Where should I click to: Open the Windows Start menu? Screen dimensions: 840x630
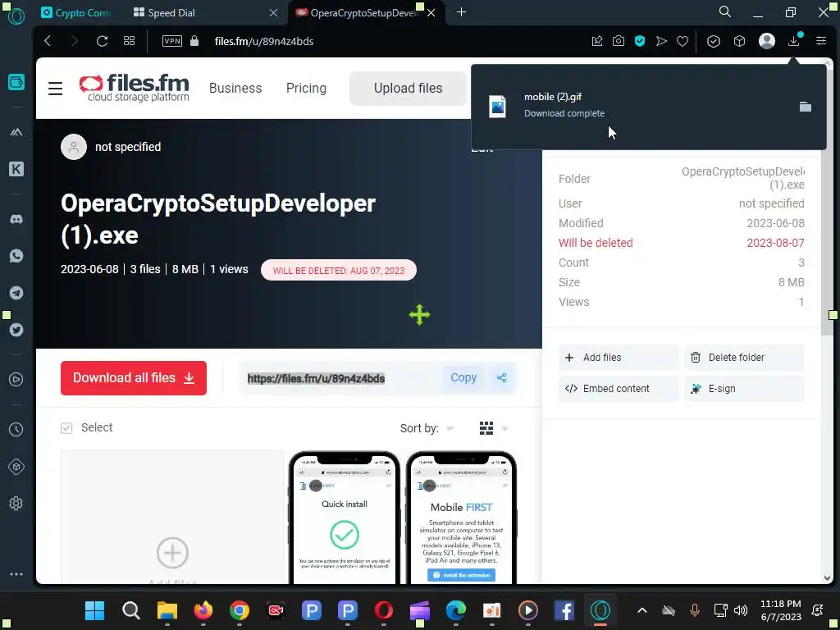[x=95, y=610]
